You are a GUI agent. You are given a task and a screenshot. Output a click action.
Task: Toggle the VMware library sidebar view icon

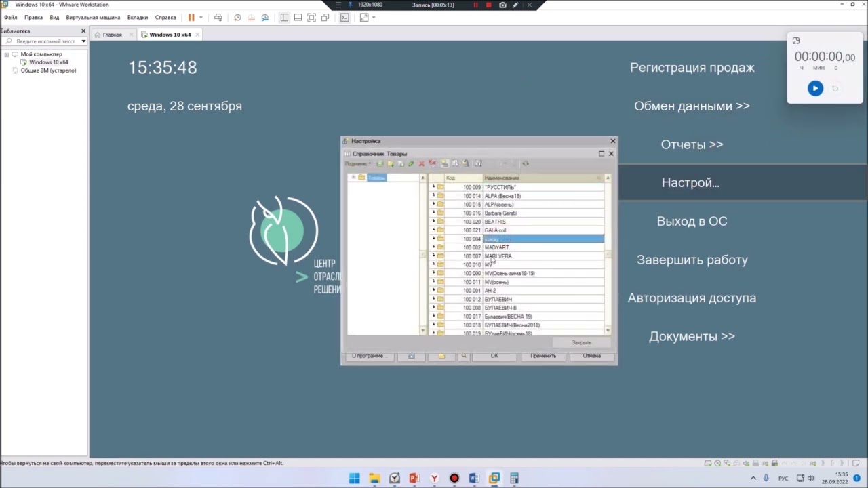coord(284,17)
